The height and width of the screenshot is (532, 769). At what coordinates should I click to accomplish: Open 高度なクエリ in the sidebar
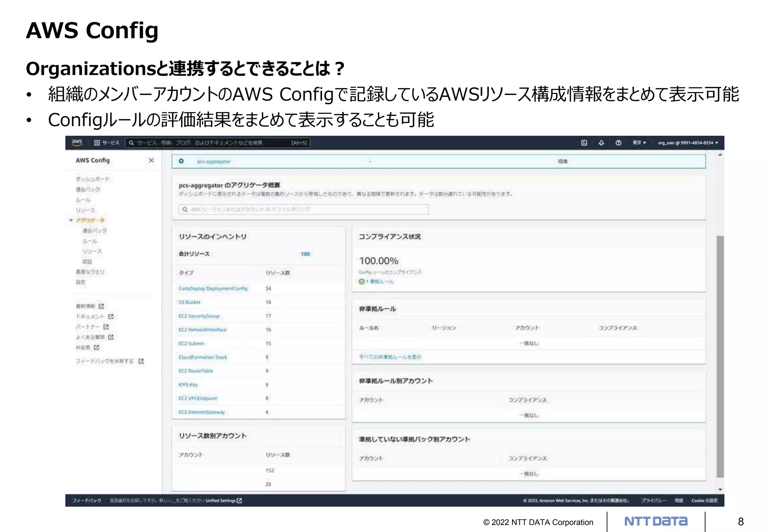tap(90, 272)
